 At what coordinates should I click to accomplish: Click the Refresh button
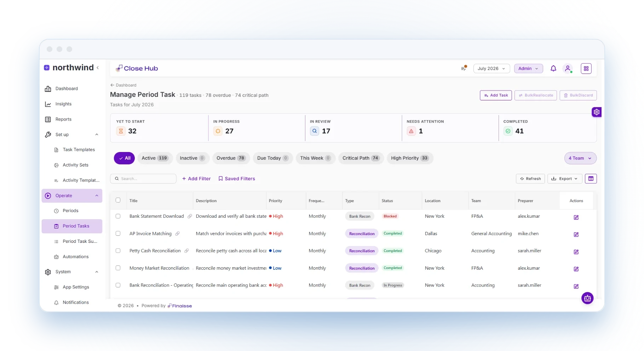pyautogui.click(x=530, y=179)
